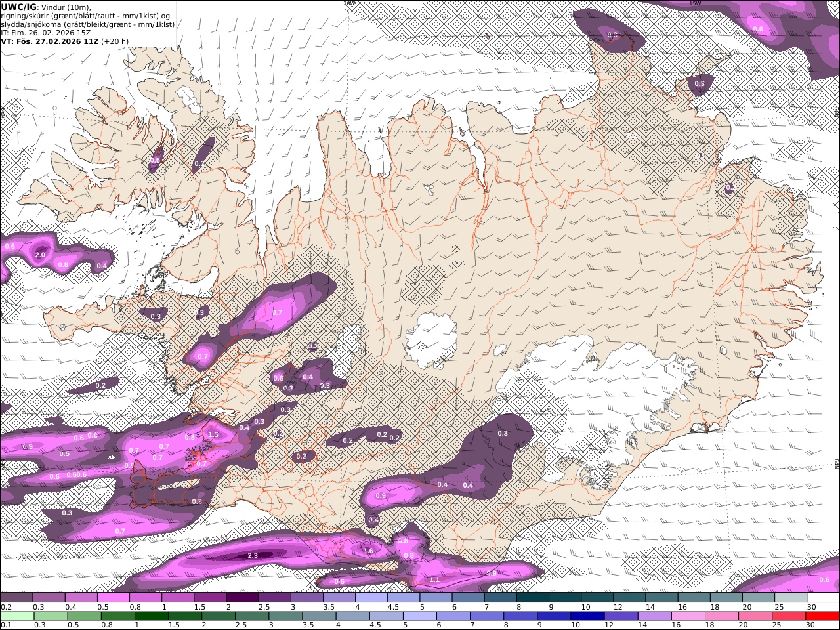The height and width of the screenshot is (630, 840).
Task: Select the 'rigning/skúrir' description line
Action: [85, 16]
